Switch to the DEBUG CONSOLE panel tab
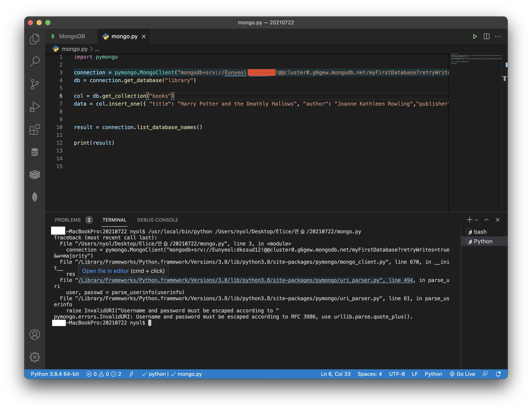Viewport: 532px width, 411px height. point(158,220)
